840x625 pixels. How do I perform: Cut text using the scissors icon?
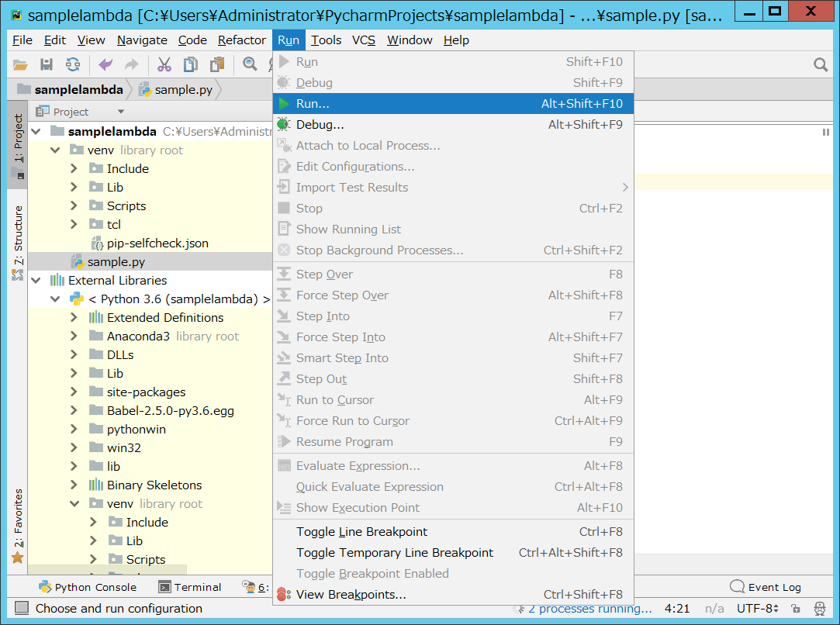click(164, 64)
